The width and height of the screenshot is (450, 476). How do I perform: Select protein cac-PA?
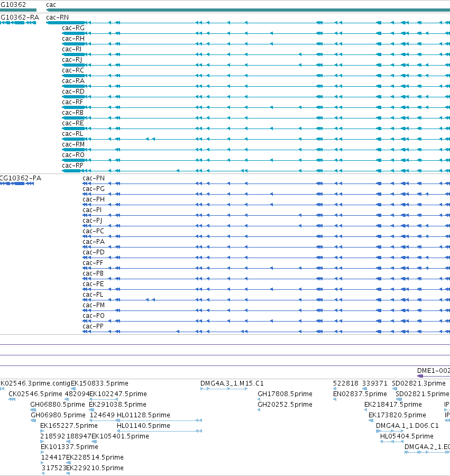94,242
